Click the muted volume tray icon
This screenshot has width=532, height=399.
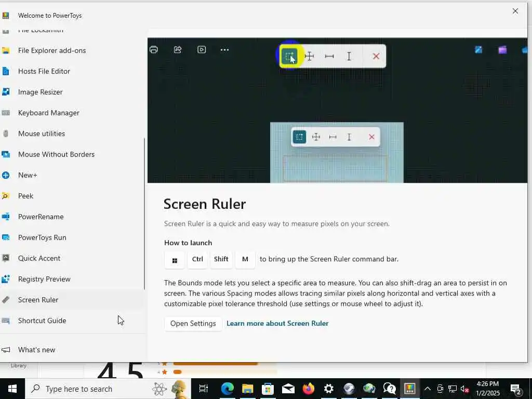pyautogui.click(x=465, y=389)
